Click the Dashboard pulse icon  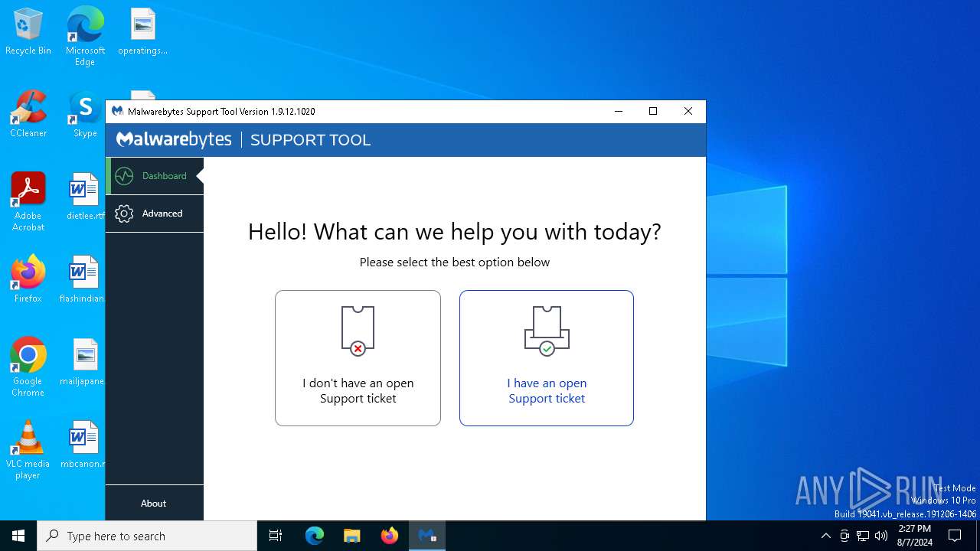click(x=124, y=176)
